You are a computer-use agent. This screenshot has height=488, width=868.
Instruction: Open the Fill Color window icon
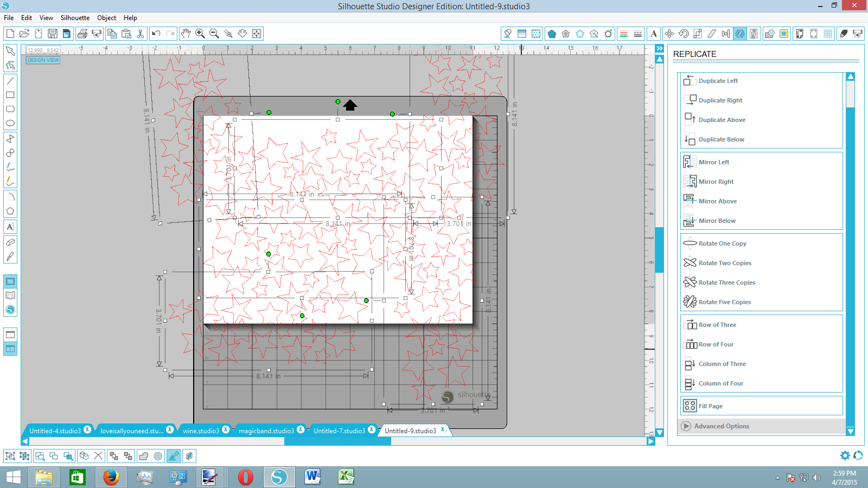[x=507, y=34]
